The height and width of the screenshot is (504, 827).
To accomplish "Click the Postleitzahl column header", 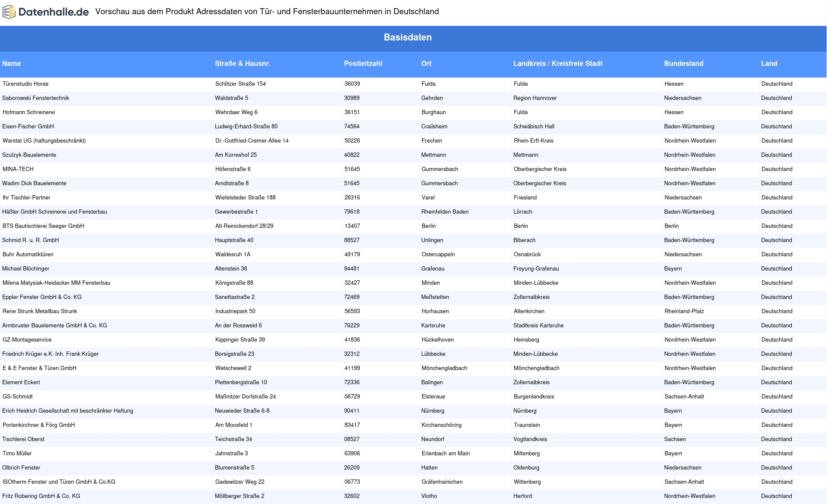I will 363,63.
